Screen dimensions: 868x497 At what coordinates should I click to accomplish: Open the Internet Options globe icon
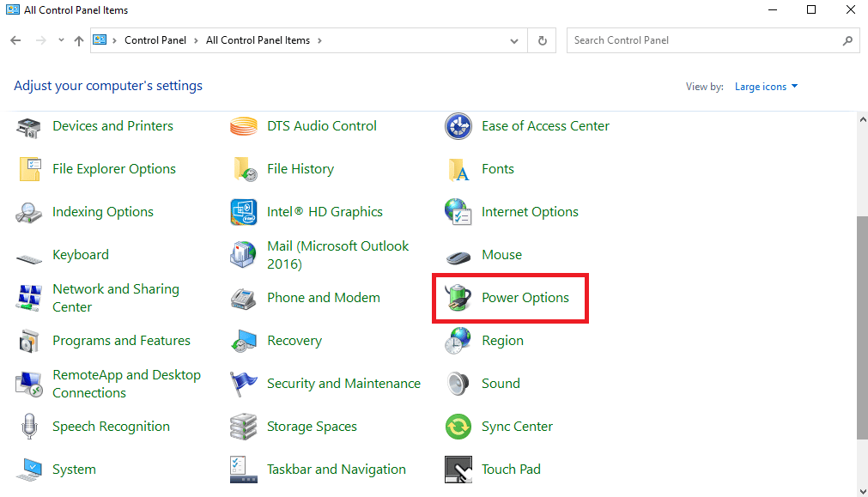tap(458, 212)
